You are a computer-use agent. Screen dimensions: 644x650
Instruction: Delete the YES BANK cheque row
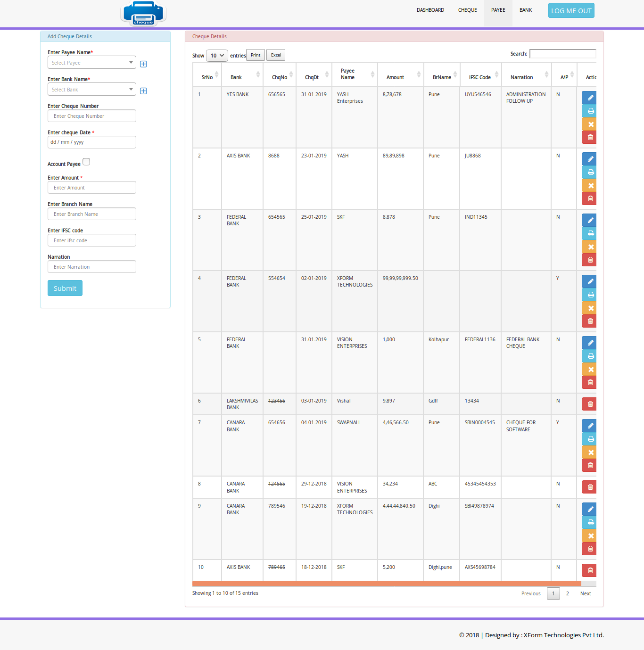point(589,137)
